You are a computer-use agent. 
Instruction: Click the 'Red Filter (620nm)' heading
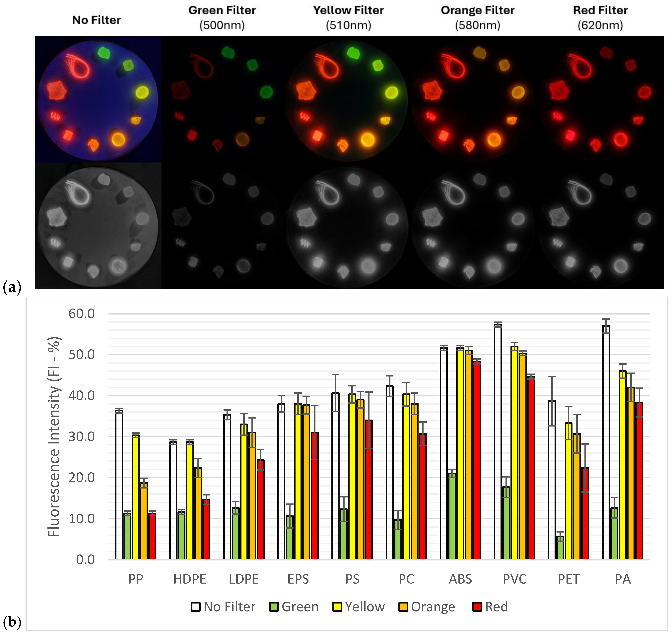(600, 18)
